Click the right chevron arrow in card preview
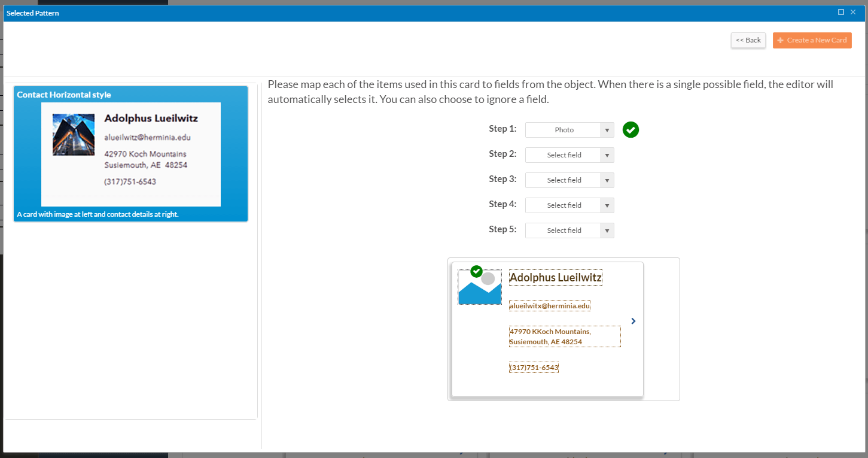868x458 pixels. click(x=634, y=321)
